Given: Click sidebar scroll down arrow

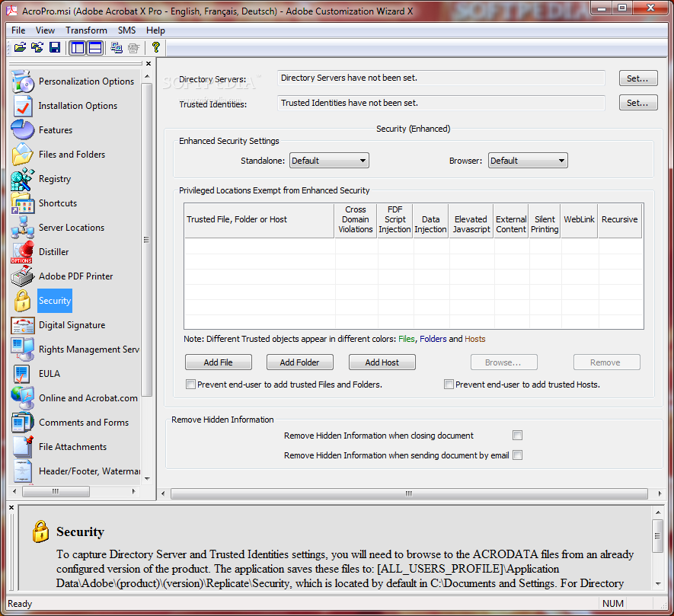Looking at the screenshot, I should (147, 478).
